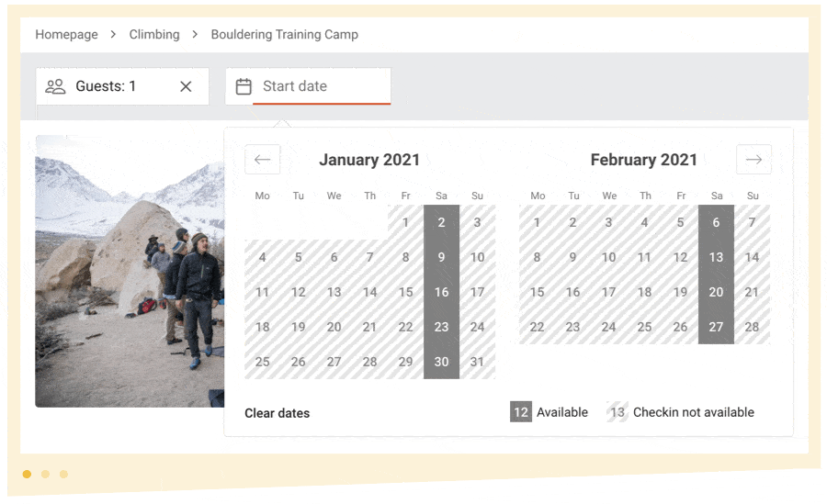827x504 pixels.
Task: Click the calendar icon beside Start date
Action: tap(244, 86)
